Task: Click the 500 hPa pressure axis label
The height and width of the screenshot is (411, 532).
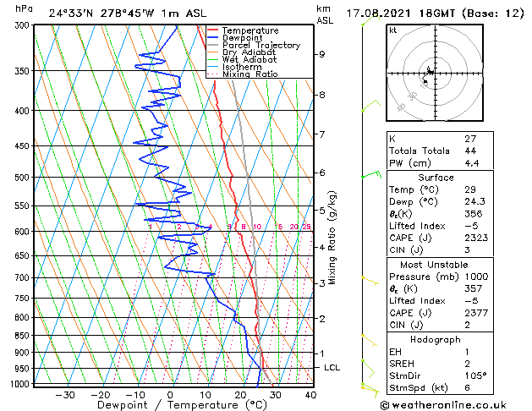Action: coord(22,178)
